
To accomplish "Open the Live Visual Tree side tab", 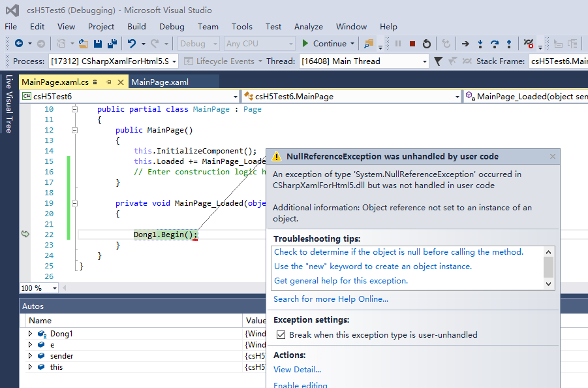I will [9, 105].
